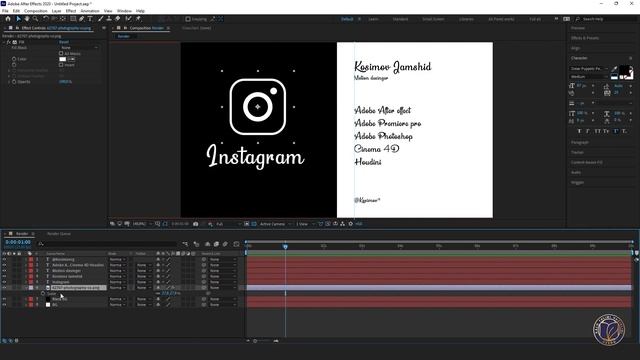Enable the All Masks checkbox
This screenshot has height=360, width=640.
tap(61, 53)
